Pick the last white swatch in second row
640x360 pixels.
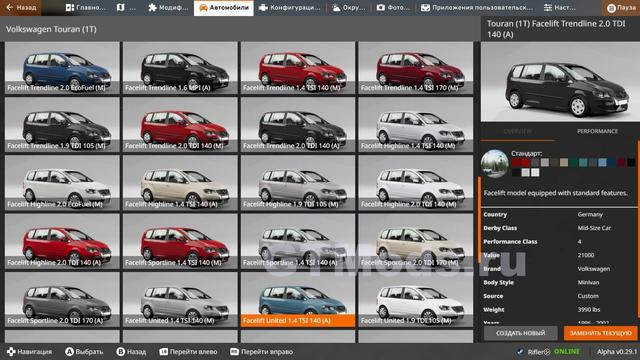tap(535, 172)
